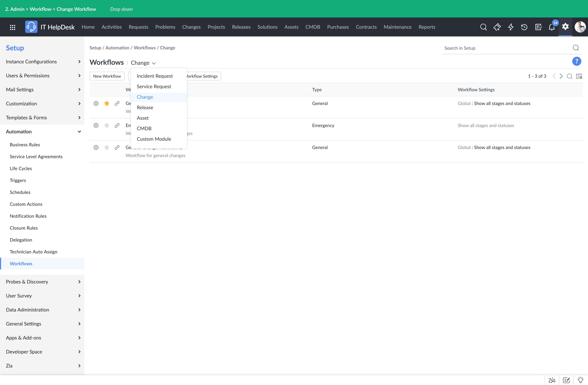
Task: Open the Zia AI sparkle icon
Action: tap(497, 27)
